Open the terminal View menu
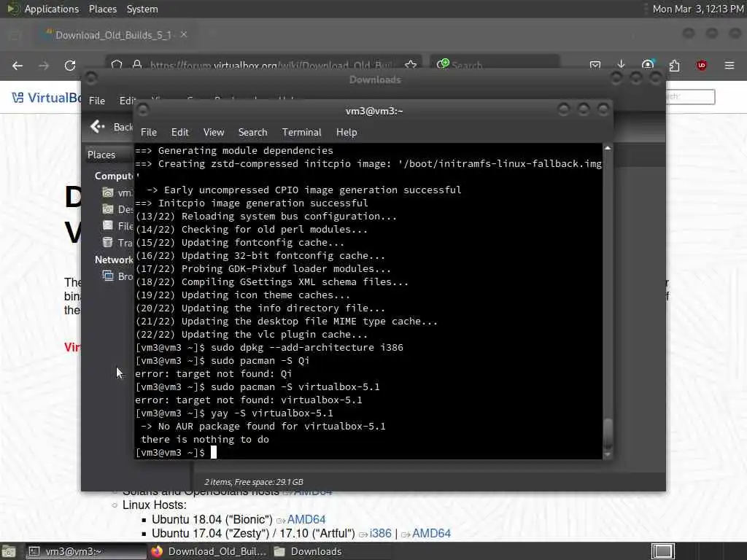747x560 pixels. click(214, 133)
